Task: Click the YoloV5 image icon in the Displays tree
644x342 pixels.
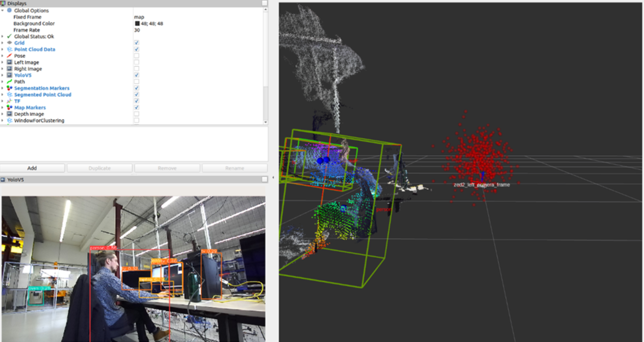Action: pos(9,75)
